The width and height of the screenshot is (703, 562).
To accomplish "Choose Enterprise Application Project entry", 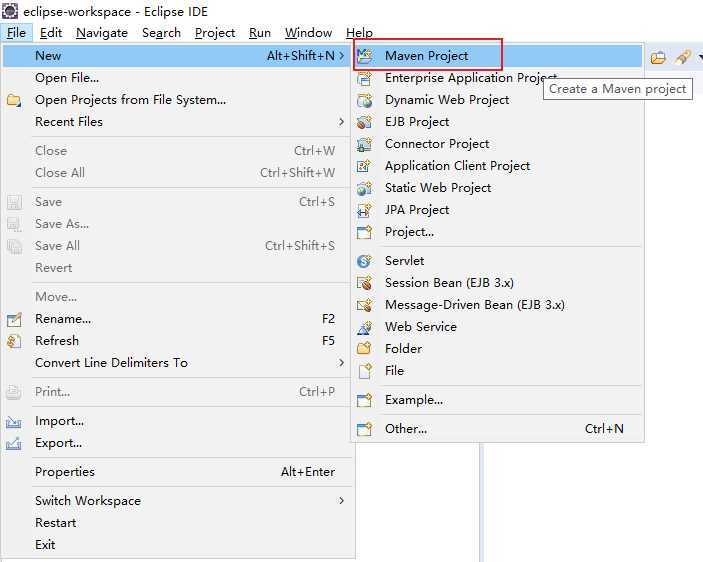I will tap(498, 78).
